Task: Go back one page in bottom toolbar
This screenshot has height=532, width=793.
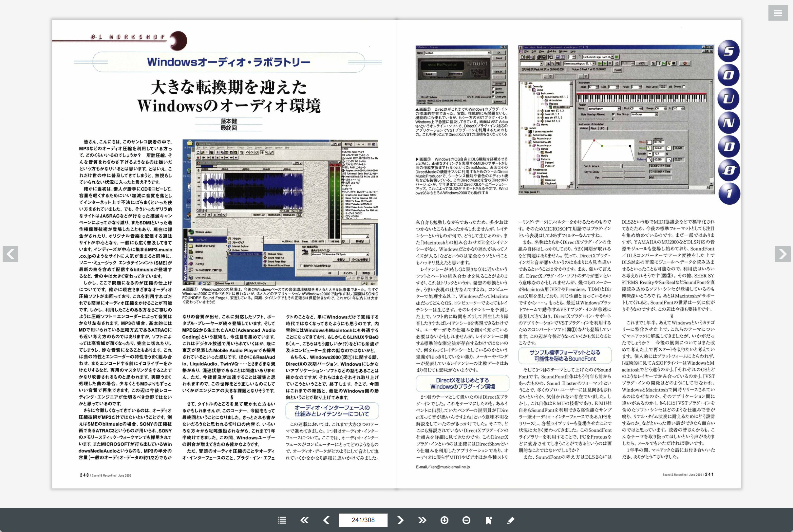Action: [326, 520]
